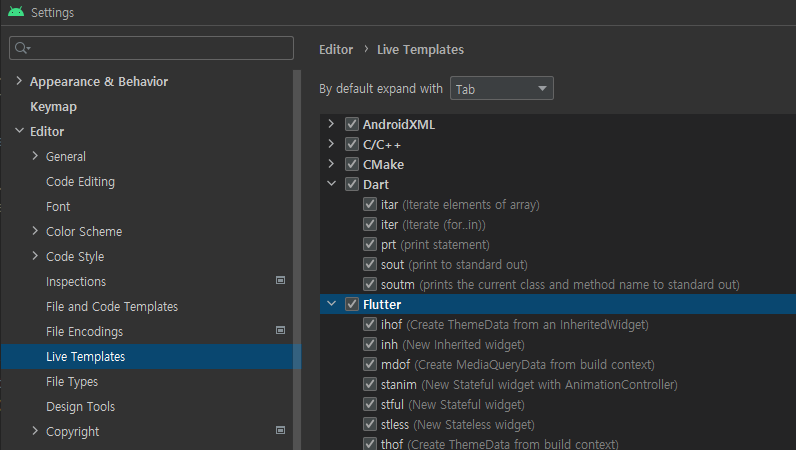Toggle the CMake group checkbox
Screen dimensions: 796x450
click(x=352, y=164)
